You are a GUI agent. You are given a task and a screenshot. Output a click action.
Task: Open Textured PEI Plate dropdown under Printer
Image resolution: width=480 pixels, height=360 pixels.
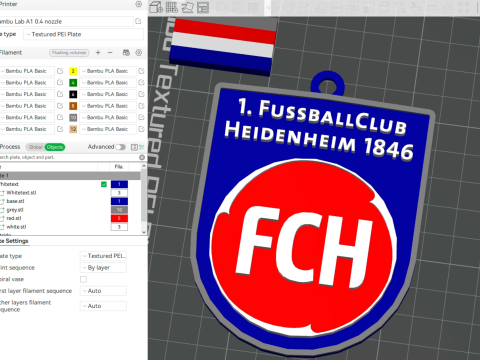point(83,34)
